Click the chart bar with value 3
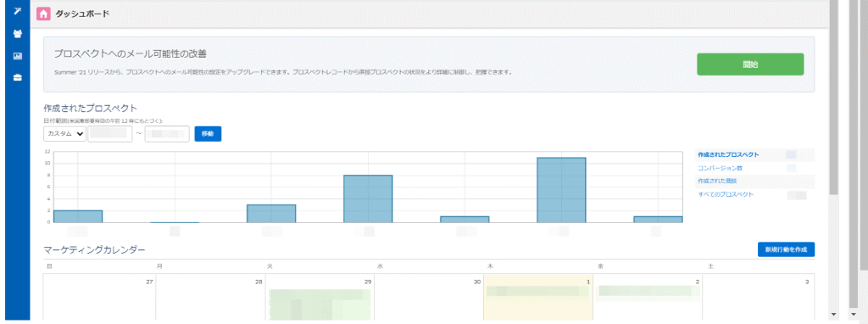This screenshot has height=324, width=868. click(x=271, y=214)
